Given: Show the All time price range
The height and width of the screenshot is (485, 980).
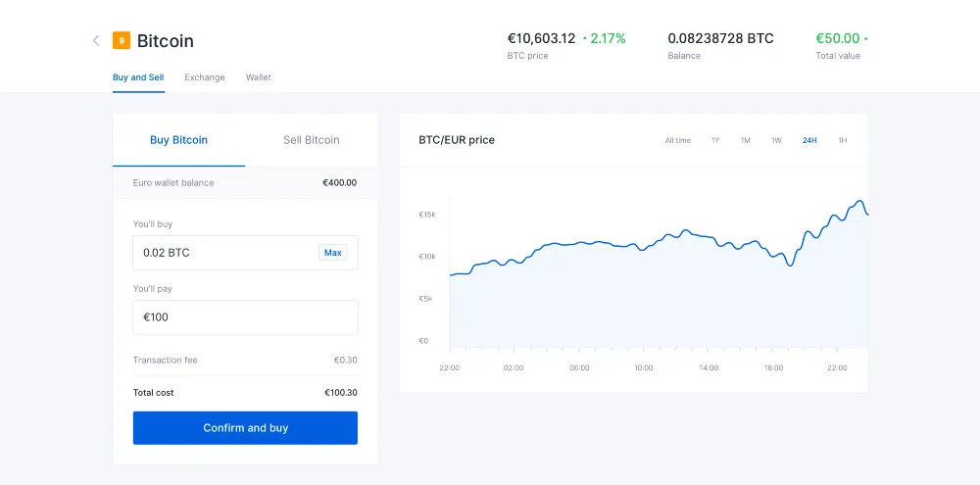Looking at the screenshot, I should (x=678, y=141).
